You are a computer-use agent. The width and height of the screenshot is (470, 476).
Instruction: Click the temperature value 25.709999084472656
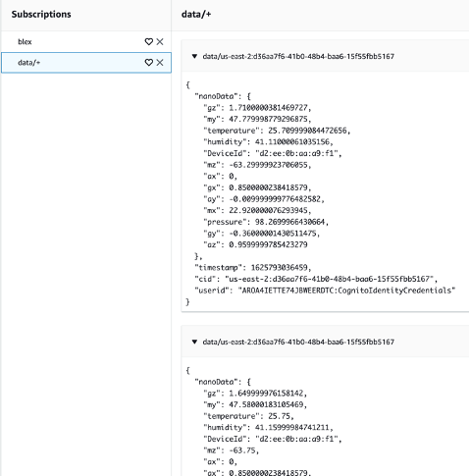[x=307, y=131]
